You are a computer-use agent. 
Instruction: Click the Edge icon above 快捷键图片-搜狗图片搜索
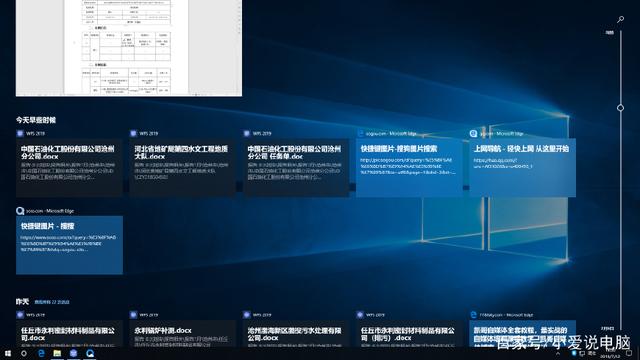360,133
